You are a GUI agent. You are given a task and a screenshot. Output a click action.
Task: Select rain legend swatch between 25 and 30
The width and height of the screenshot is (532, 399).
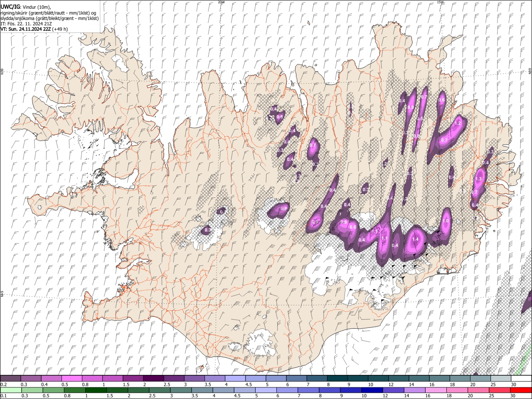(500, 390)
